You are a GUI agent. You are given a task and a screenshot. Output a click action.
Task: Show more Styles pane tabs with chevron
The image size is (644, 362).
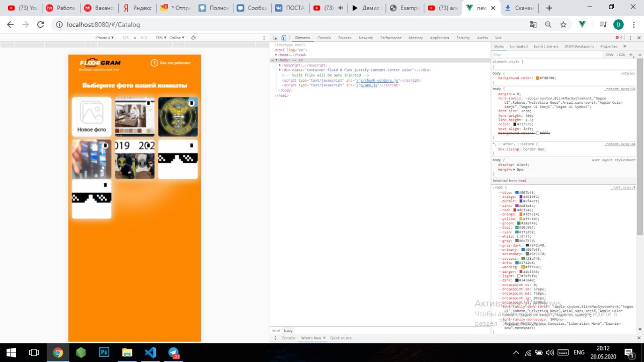click(x=625, y=46)
